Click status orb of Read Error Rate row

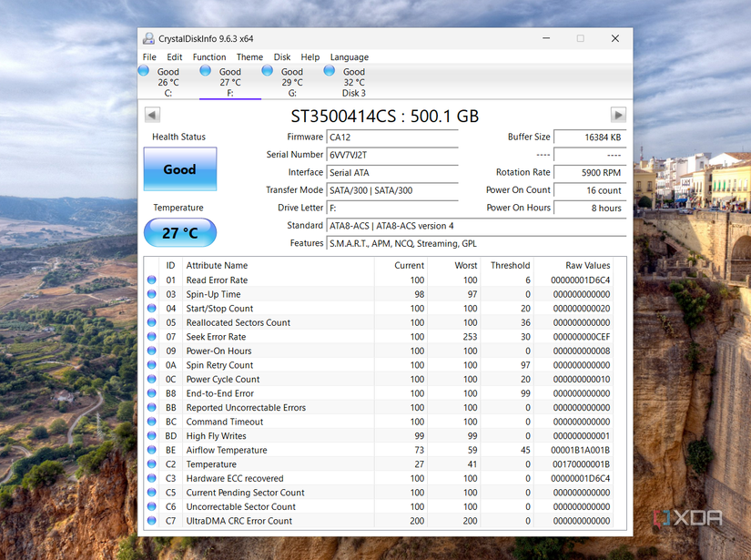[152, 280]
